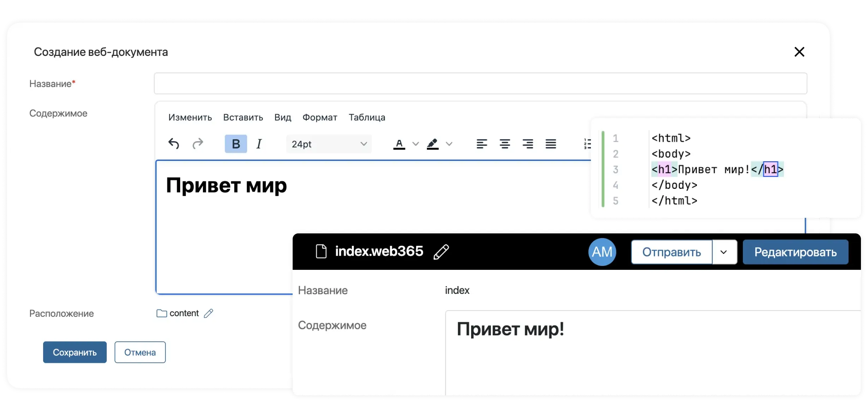
Task: Click the Redo icon in the editor toolbar
Action: (198, 144)
